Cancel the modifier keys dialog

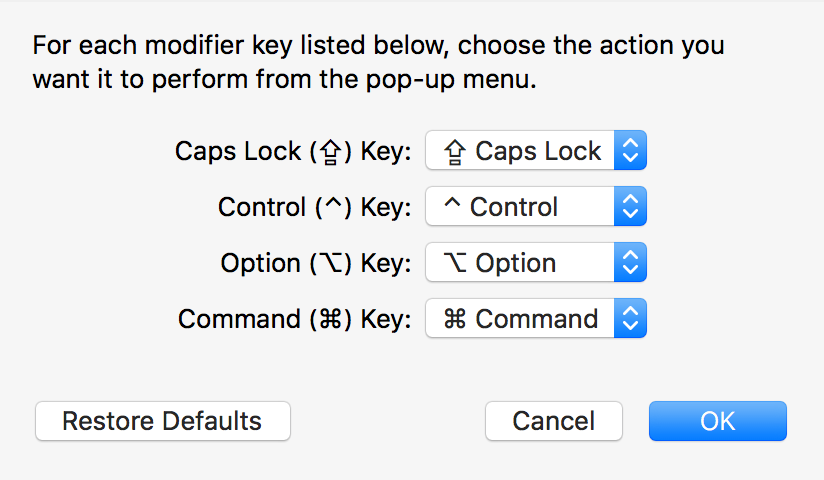tap(554, 421)
